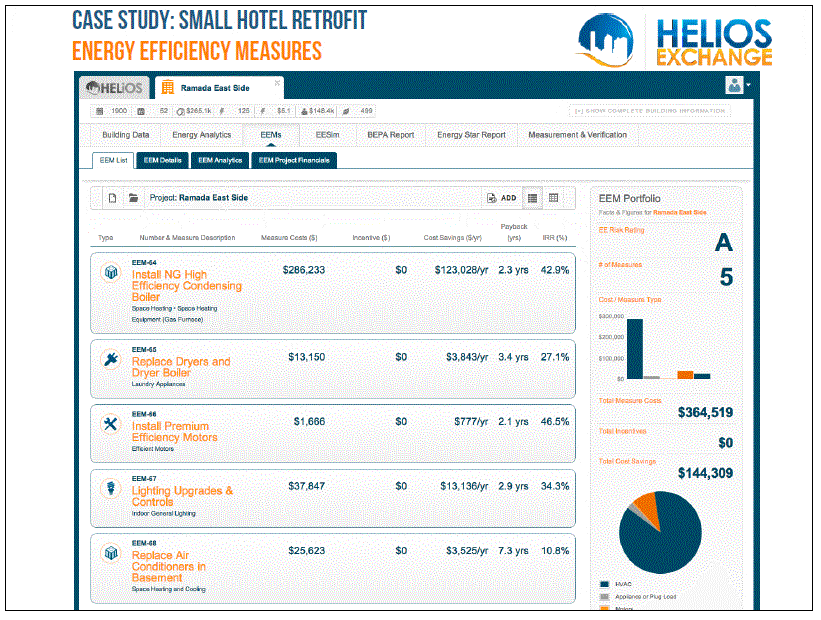821x620 pixels.
Task: Select the EEM Project Financials subtab
Action: (294, 160)
